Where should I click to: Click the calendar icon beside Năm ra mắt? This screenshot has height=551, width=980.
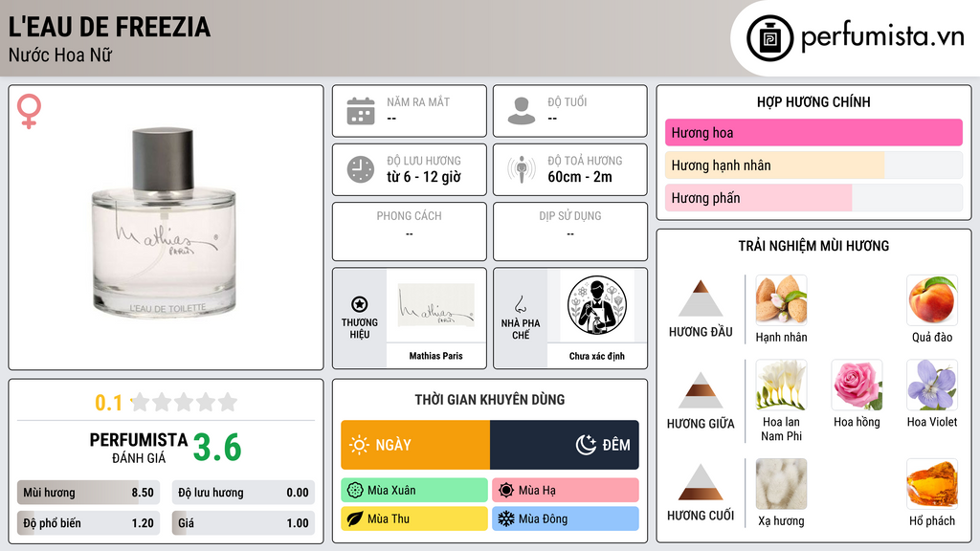361,111
